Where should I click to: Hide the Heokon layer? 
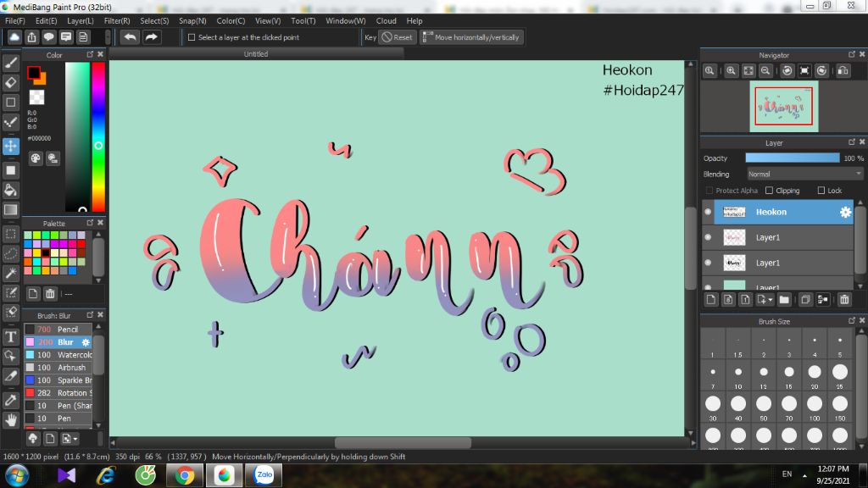tap(708, 212)
